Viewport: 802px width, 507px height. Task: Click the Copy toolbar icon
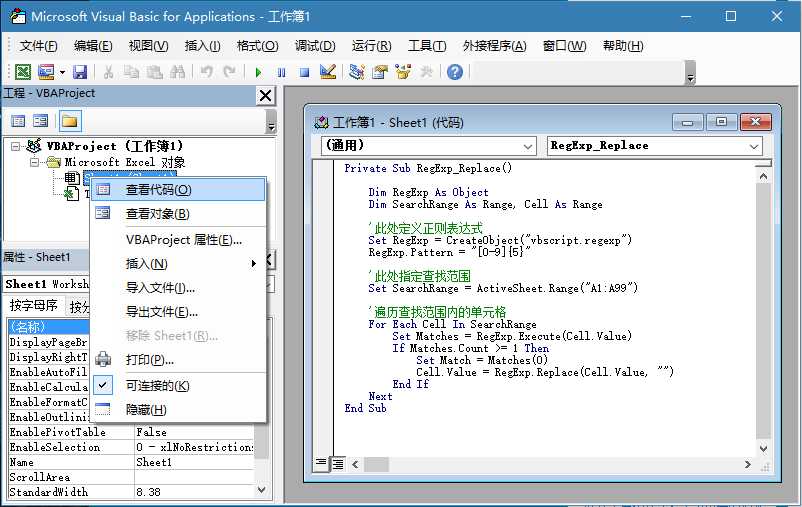point(131,72)
